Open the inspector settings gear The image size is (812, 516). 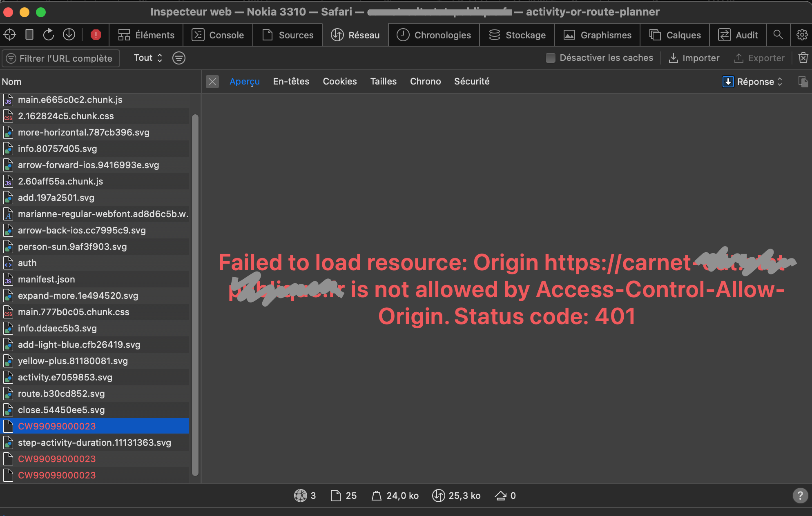[x=802, y=35]
